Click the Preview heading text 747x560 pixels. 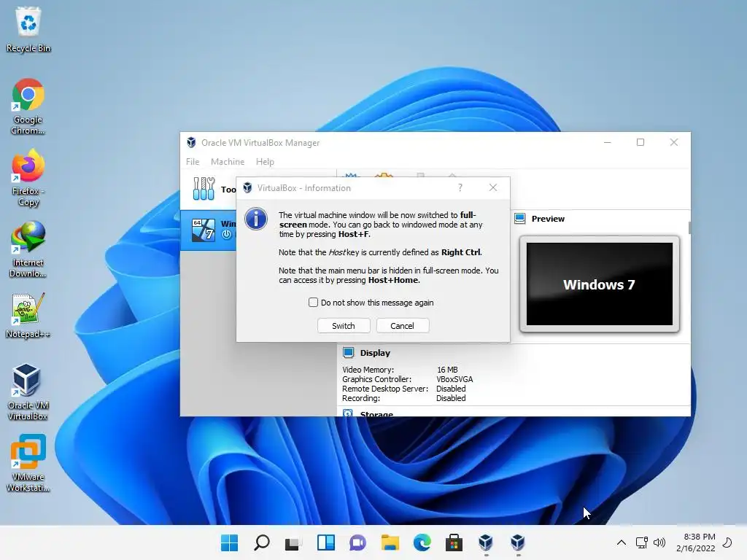point(548,219)
